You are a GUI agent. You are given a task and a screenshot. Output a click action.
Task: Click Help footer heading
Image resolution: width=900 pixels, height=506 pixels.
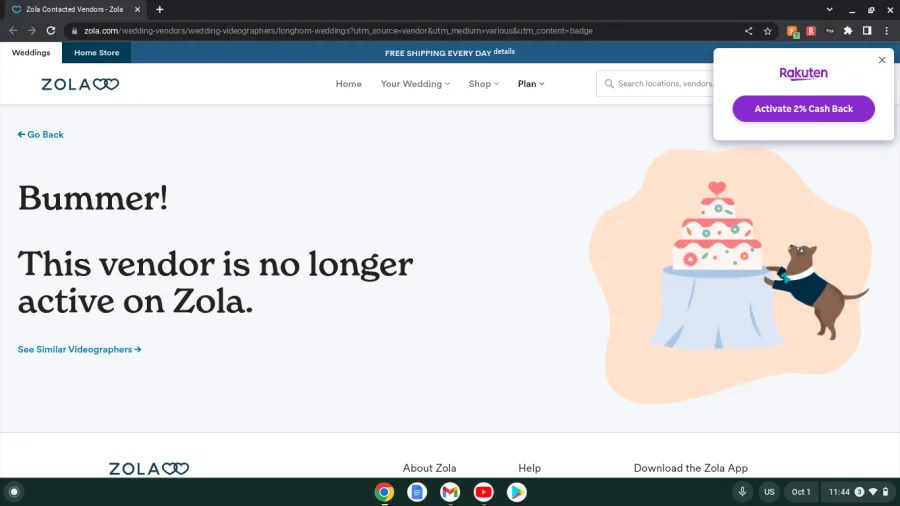click(x=529, y=468)
